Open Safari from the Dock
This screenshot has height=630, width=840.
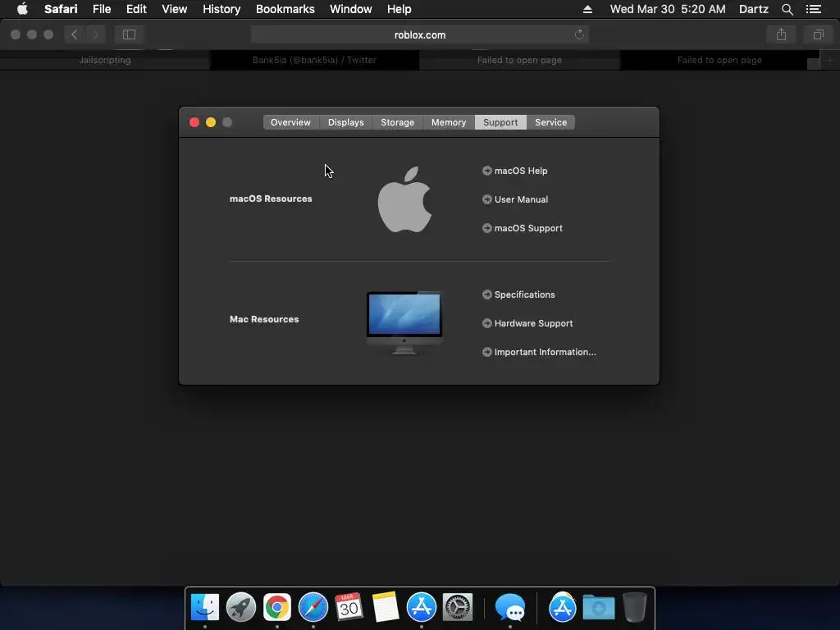pyautogui.click(x=313, y=607)
